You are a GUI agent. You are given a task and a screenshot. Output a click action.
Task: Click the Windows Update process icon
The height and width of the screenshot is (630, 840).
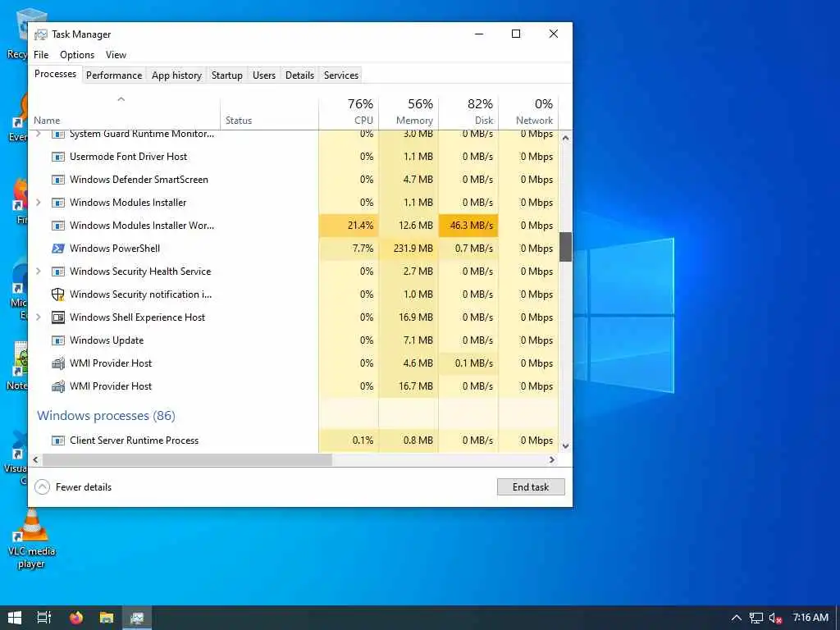58,340
